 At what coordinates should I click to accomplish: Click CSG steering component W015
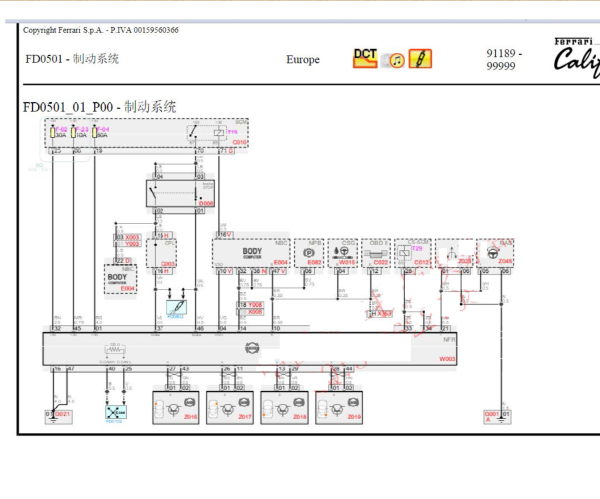pos(343,253)
